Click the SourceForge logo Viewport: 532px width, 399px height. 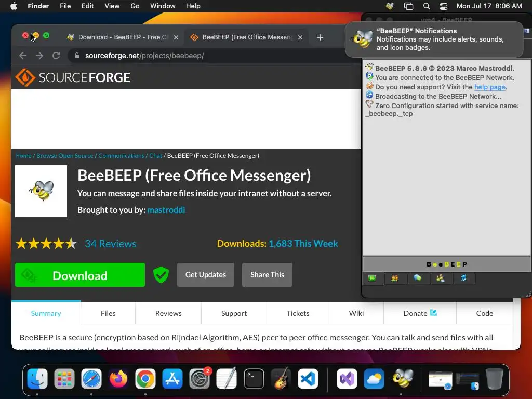(x=73, y=77)
